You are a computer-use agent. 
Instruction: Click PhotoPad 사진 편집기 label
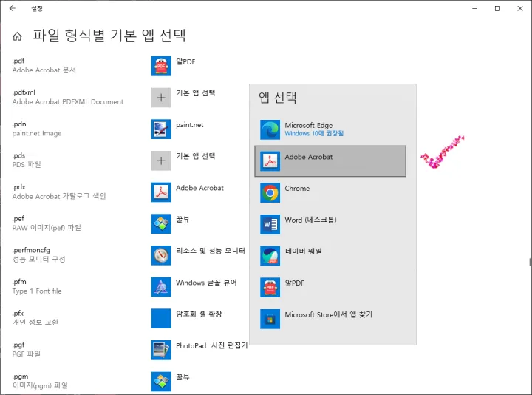[x=212, y=345]
